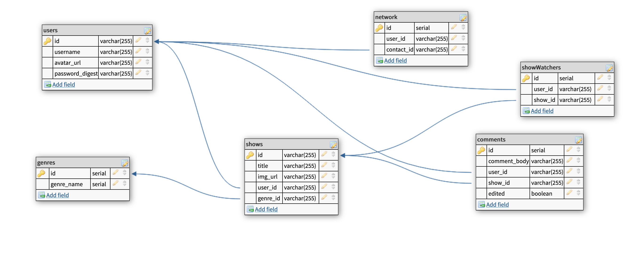Click reorder arrows for avatar_url field

[x=147, y=62]
